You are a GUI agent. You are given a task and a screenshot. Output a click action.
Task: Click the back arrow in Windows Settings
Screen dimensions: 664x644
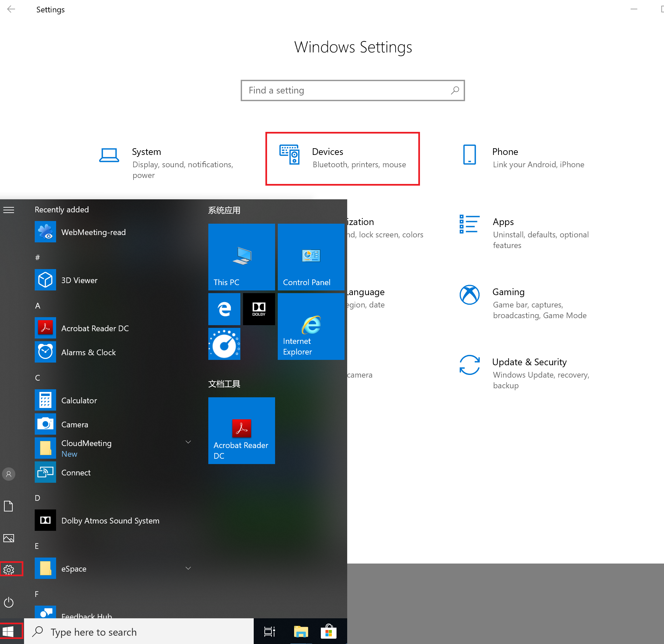(11, 9)
